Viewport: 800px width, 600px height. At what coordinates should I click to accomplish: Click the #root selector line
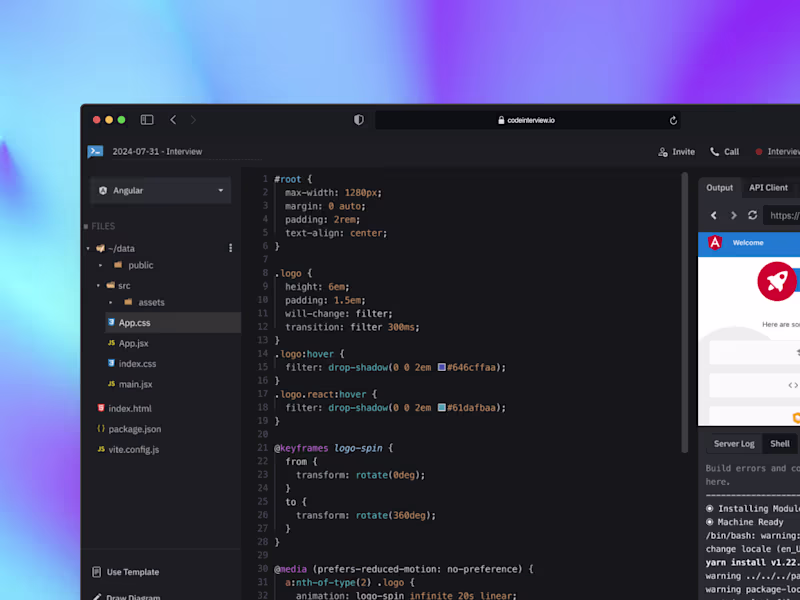[293, 179]
